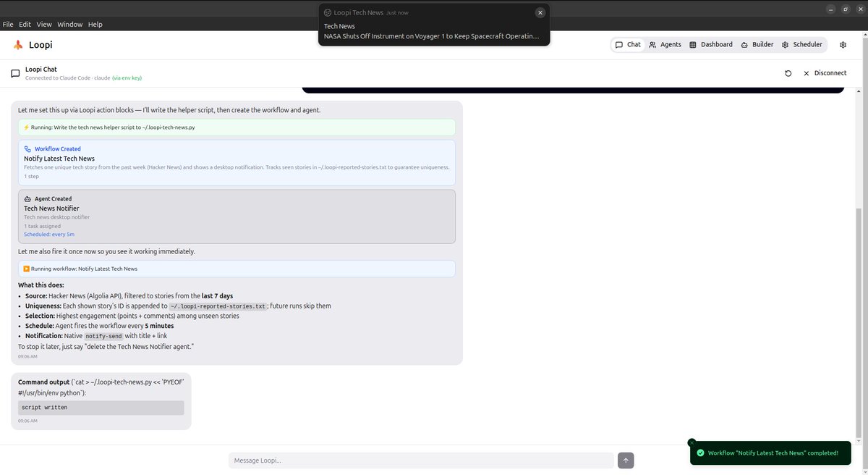Click the Agent Created robot icon

[x=27, y=198]
